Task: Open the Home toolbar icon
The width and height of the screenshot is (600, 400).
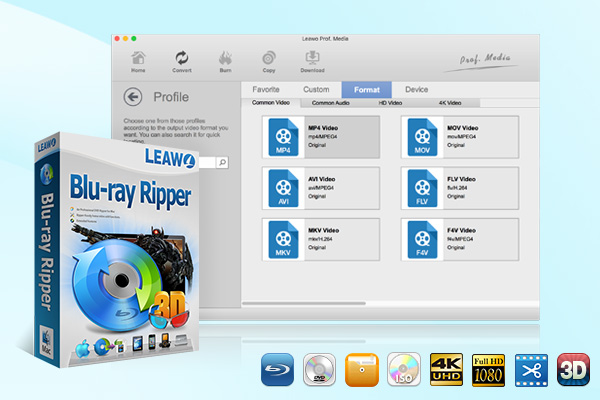Action: tap(138, 61)
